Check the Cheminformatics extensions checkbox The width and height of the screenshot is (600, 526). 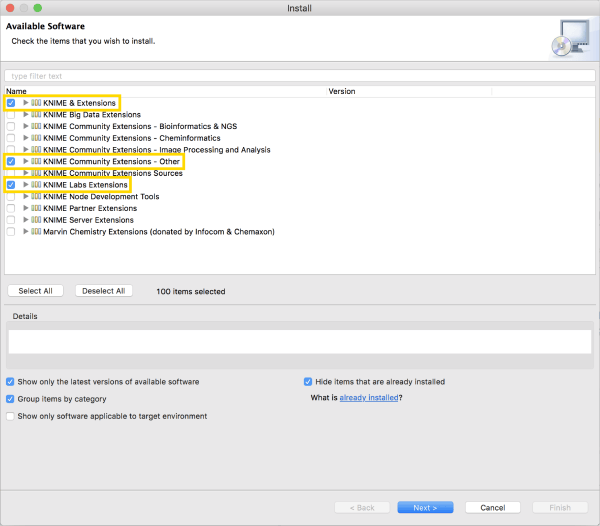[11, 138]
